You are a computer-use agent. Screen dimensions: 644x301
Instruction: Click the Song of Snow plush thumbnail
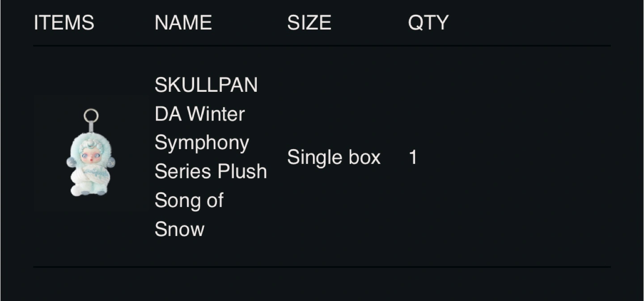click(91, 153)
